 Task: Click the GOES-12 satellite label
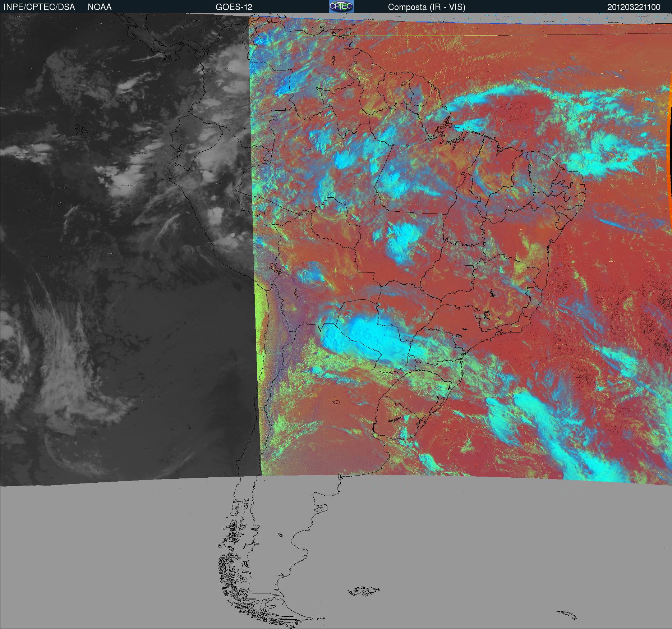pyautogui.click(x=234, y=7)
